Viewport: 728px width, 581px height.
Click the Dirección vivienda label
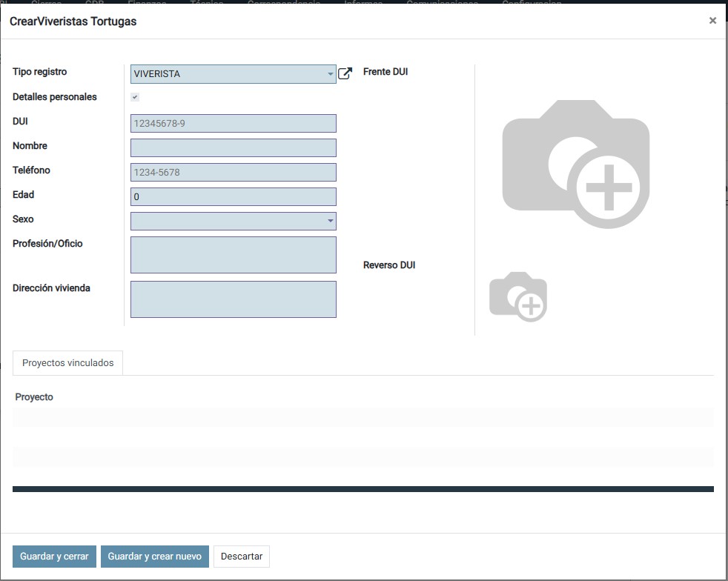pyautogui.click(x=51, y=288)
